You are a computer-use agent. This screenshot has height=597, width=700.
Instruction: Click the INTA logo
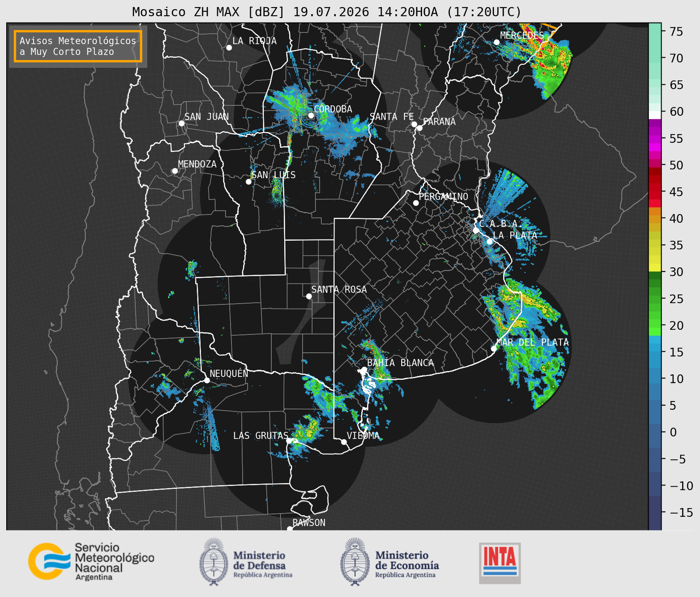coord(500,563)
